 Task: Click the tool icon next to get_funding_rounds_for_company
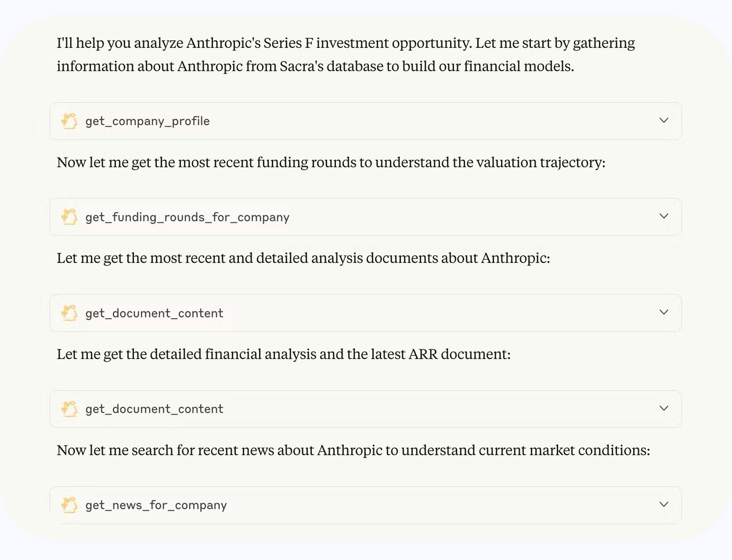tap(69, 217)
